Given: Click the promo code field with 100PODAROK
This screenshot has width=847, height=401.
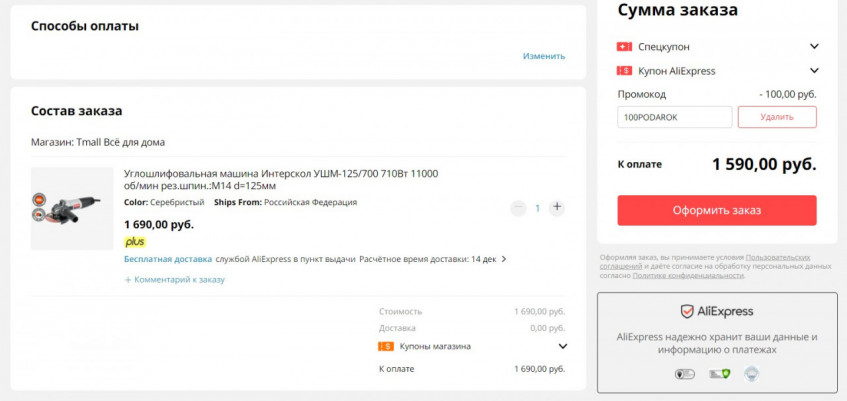Looking at the screenshot, I should [x=674, y=117].
